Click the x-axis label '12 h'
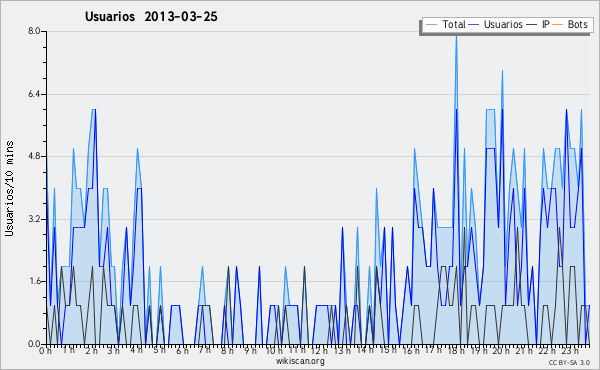Image resolution: width=600 pixels, height=370 pixels. click(x=320, y=351)
